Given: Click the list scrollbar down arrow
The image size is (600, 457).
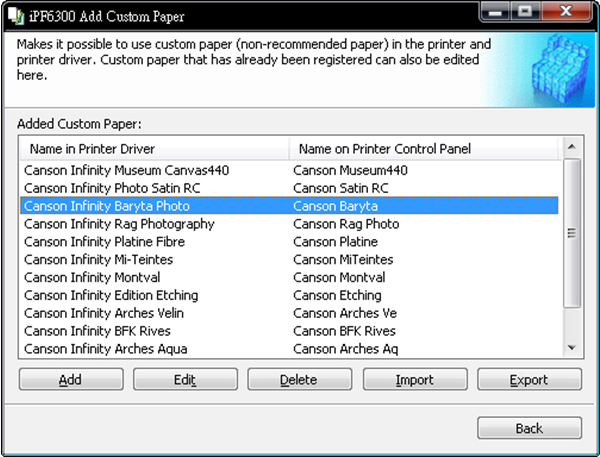Looking at the screenshot, I should (572, 348).
